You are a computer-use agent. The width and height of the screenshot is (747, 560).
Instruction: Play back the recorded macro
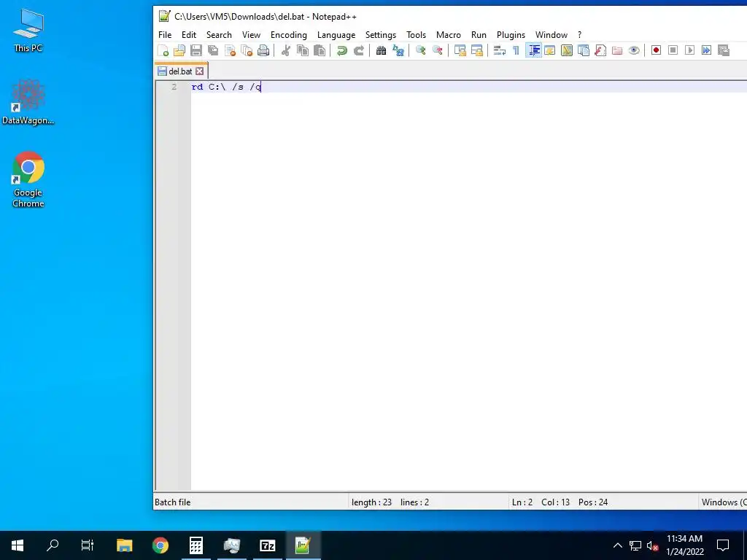point(689,50)
